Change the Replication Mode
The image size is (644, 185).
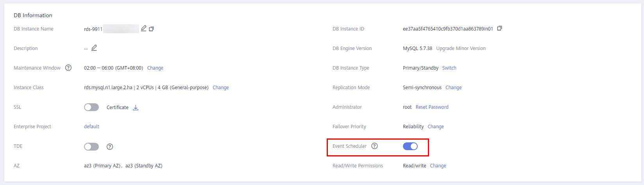click(x=454, y=88)
